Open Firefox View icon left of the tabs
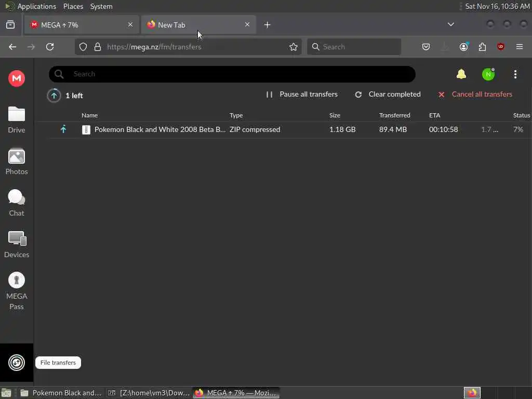The width and height of the screenshot is (532, 399). pos(10,24)
